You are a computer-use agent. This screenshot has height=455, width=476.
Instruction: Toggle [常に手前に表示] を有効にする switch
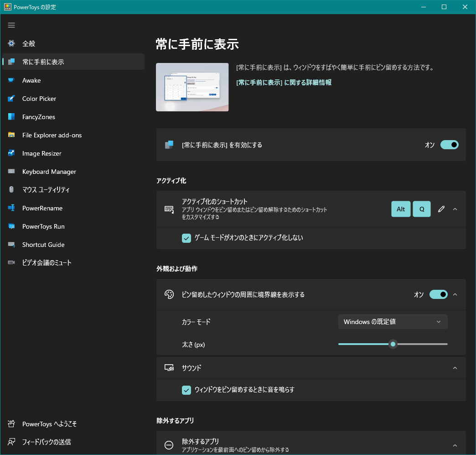click(x=449, y=145)
